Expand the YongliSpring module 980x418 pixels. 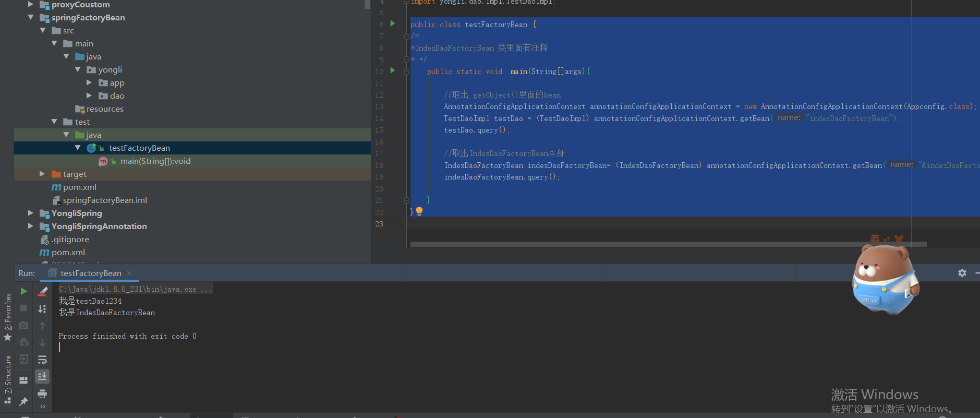(31, 213)
